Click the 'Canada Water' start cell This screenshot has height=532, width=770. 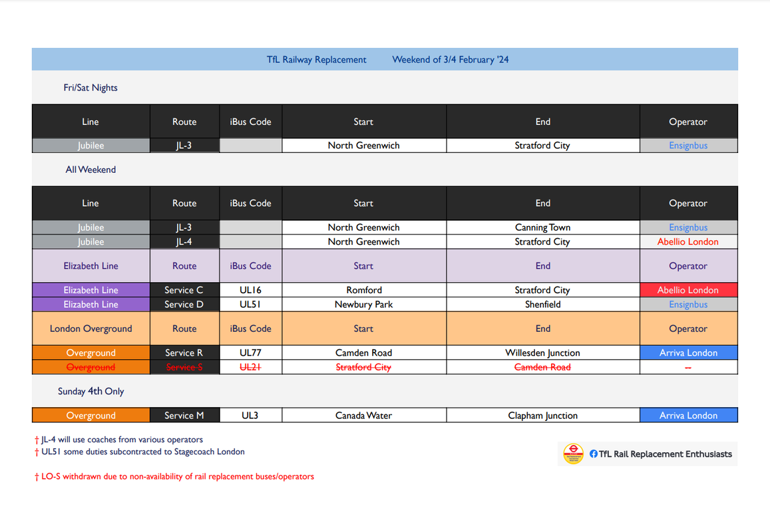tap(364, 415)
